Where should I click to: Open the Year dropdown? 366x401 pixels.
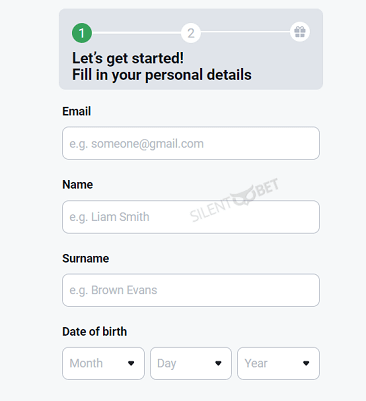[278, 363]
